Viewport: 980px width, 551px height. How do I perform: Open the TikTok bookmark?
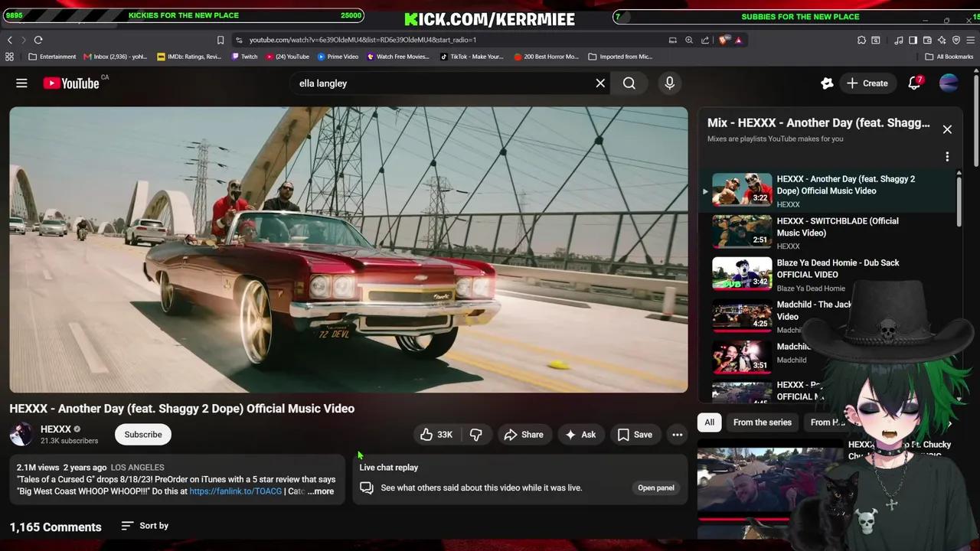[472, 57]
